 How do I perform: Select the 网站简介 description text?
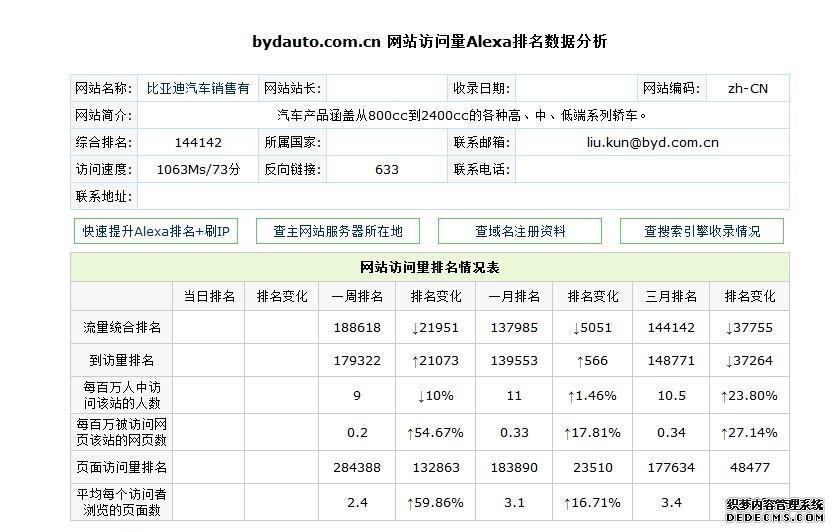pyautogui.click(x=462, y=116)
